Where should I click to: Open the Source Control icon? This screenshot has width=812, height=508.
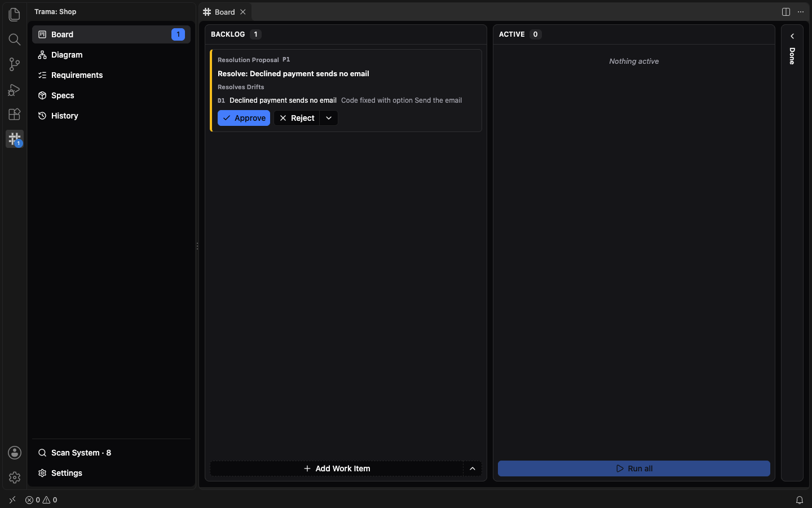(15, 64)
